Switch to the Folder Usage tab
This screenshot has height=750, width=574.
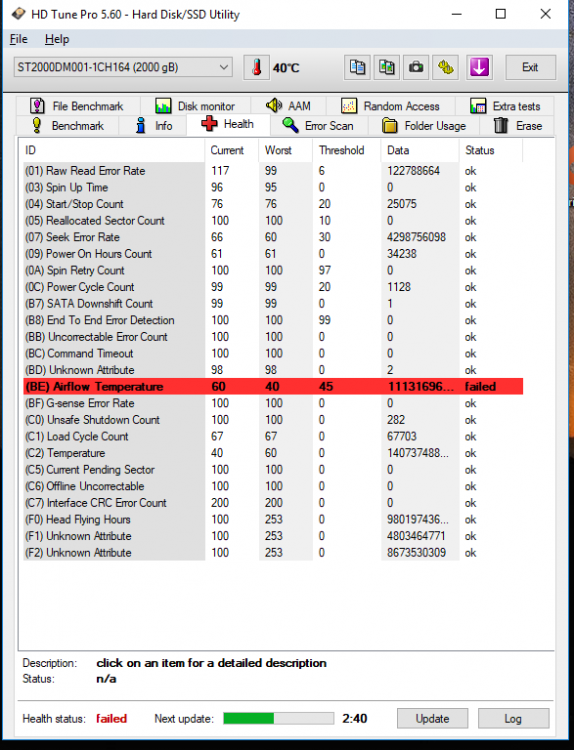[x=424, y=126]
